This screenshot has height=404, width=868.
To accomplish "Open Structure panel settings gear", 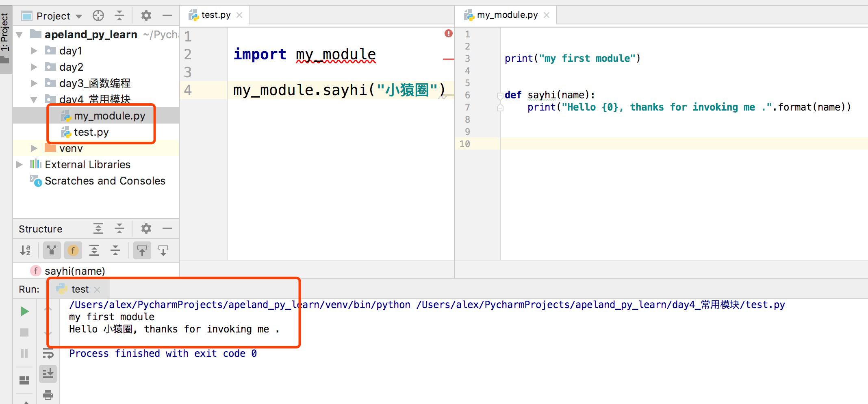I will (146, 229).
